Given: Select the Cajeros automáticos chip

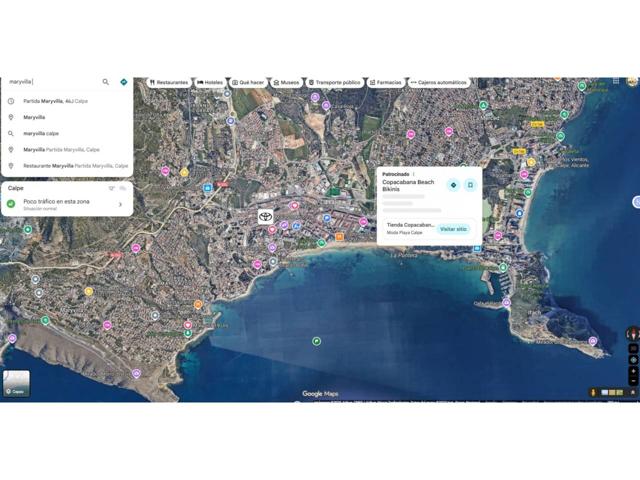Looking at the screenshot, I should click(438, 82).
